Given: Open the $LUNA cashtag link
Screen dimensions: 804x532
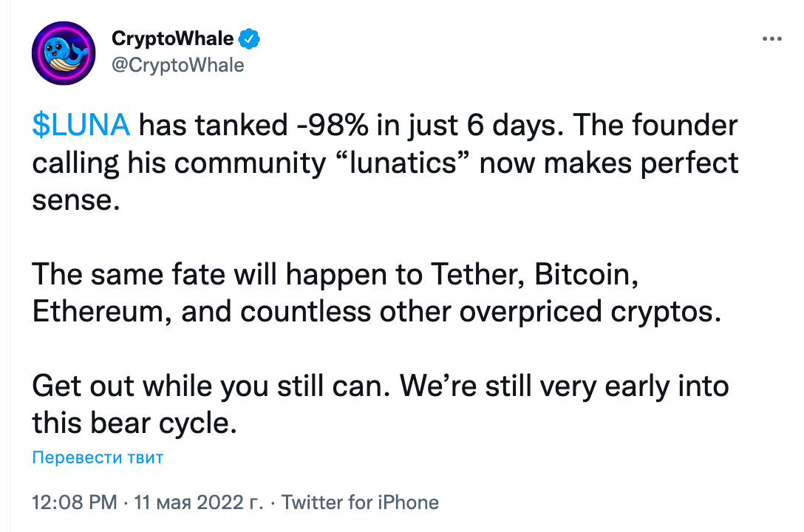Looking at the screenshot, I should (81, 126).
